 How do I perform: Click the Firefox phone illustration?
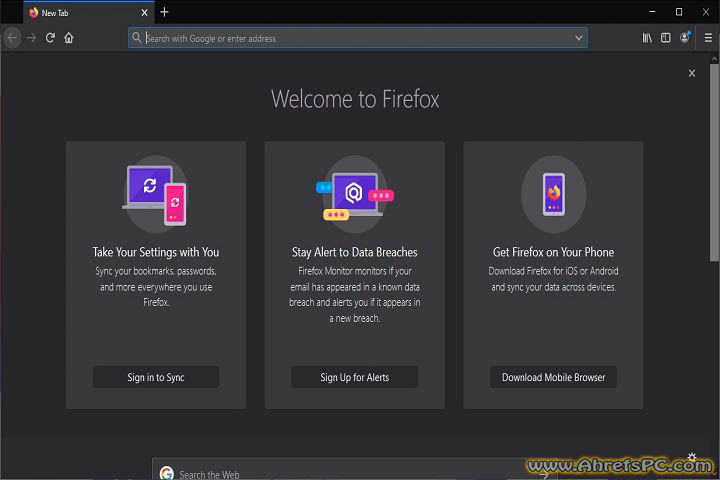[x=553, y=194]
